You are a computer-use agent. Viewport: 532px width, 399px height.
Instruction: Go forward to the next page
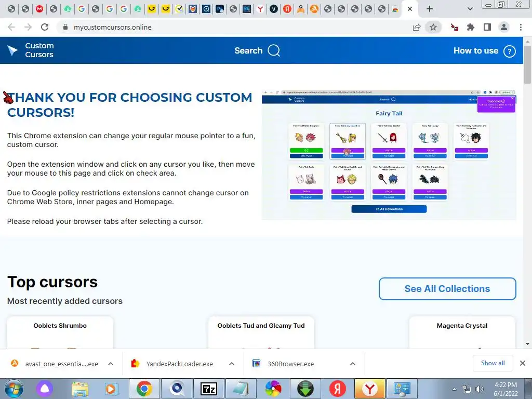(28, 27)
